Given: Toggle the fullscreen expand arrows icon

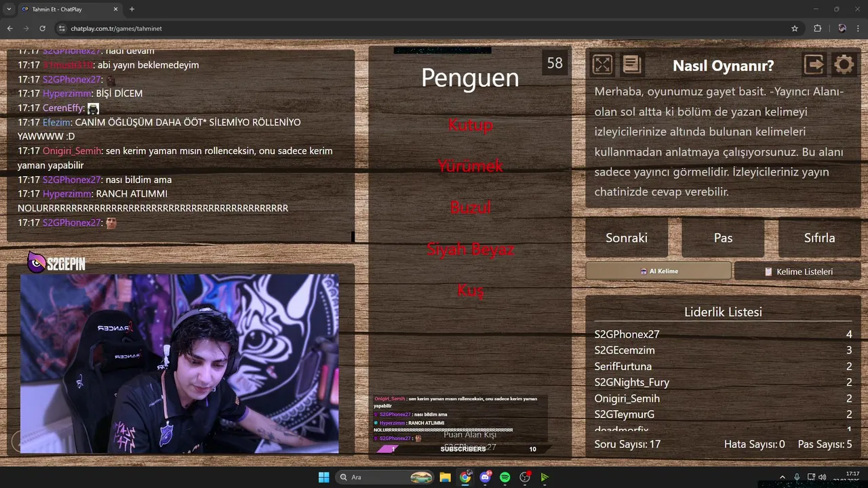Looking at the screenshot, I should tap(602, 64).
